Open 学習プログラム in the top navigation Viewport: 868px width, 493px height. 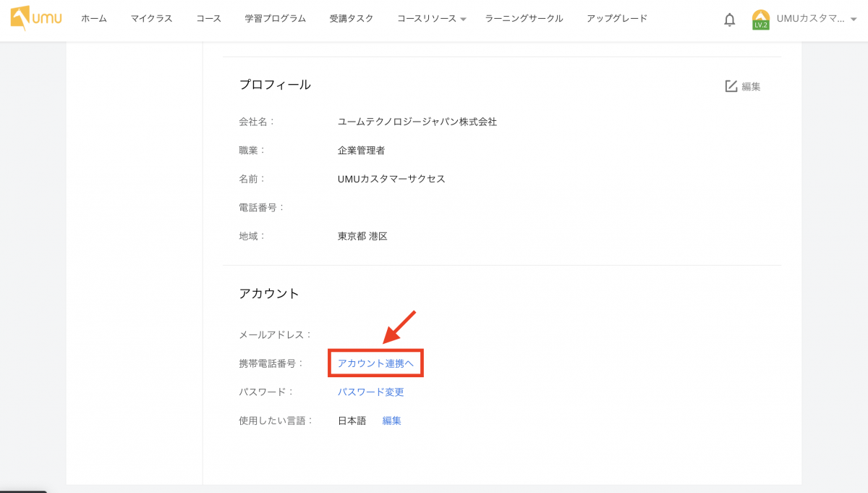click(276, 18)
